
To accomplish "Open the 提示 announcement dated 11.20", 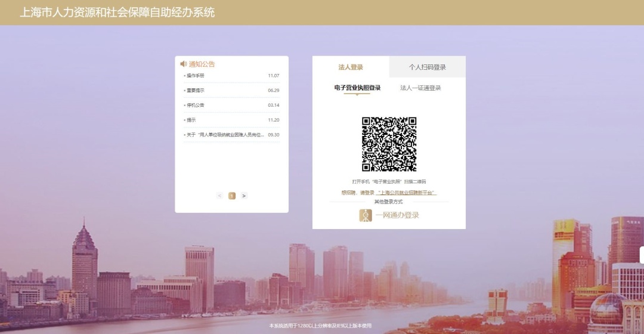I will 191,120.
